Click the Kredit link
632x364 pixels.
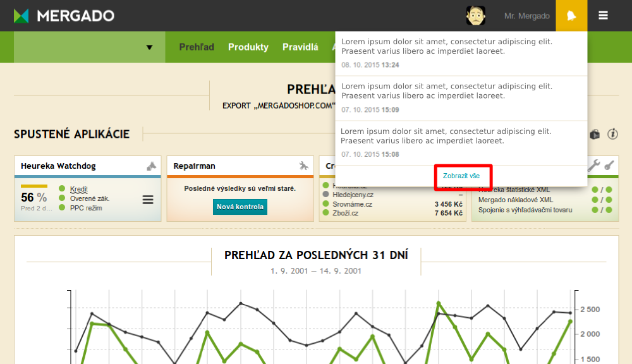point(78,189)
